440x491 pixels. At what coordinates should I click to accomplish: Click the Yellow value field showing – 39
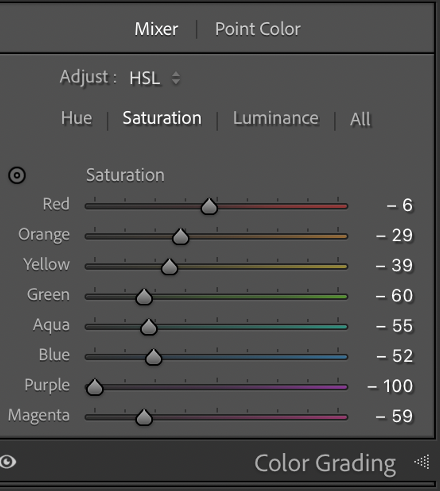(394, 265)
